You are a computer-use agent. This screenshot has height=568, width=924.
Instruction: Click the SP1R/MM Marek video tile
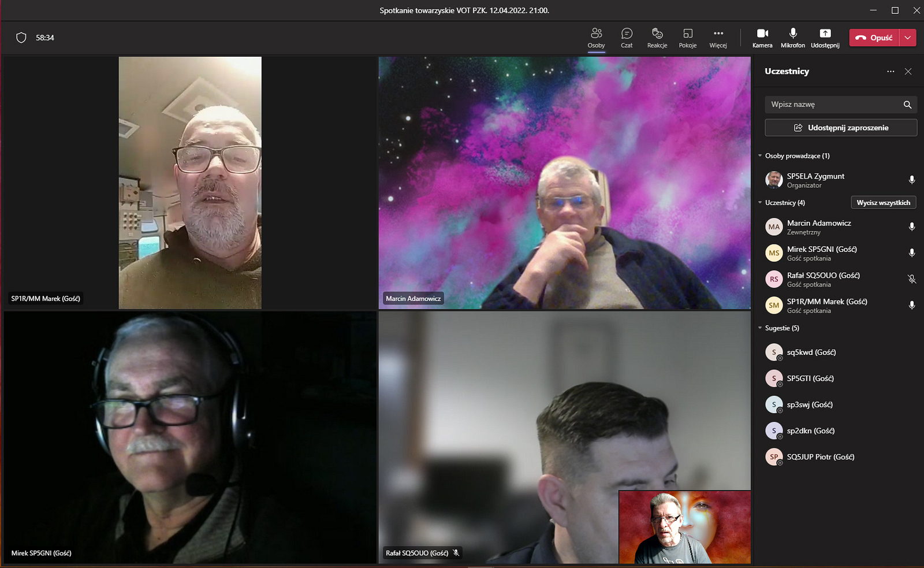point(190,183)
